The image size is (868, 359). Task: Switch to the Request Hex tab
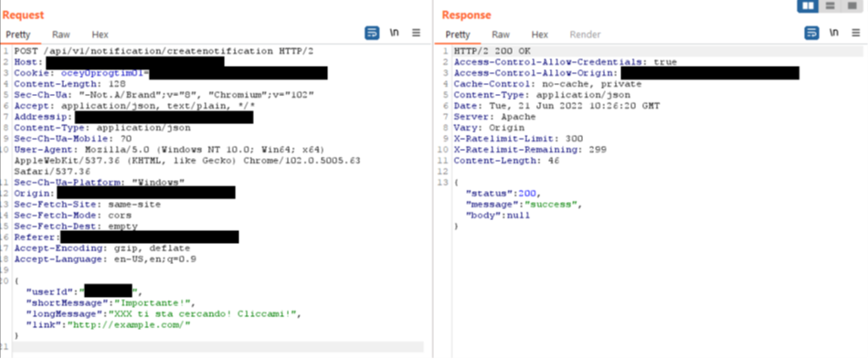click(101, 35)
